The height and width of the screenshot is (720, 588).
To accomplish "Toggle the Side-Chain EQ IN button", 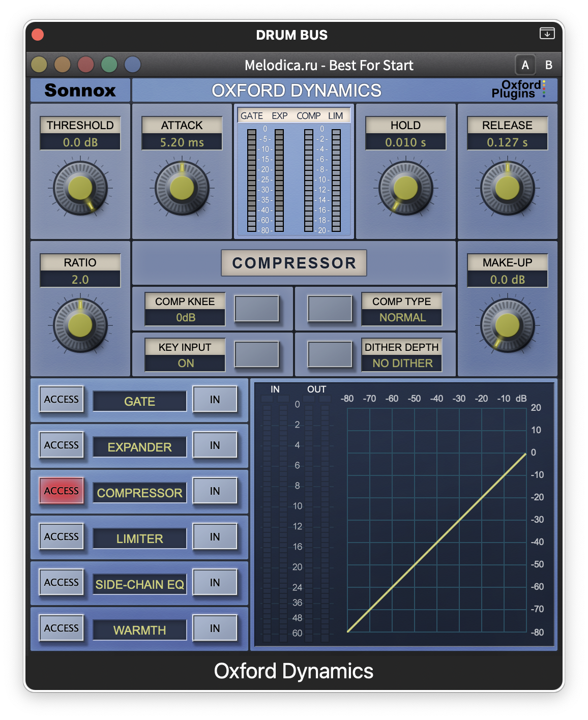I will click(215, 583).
